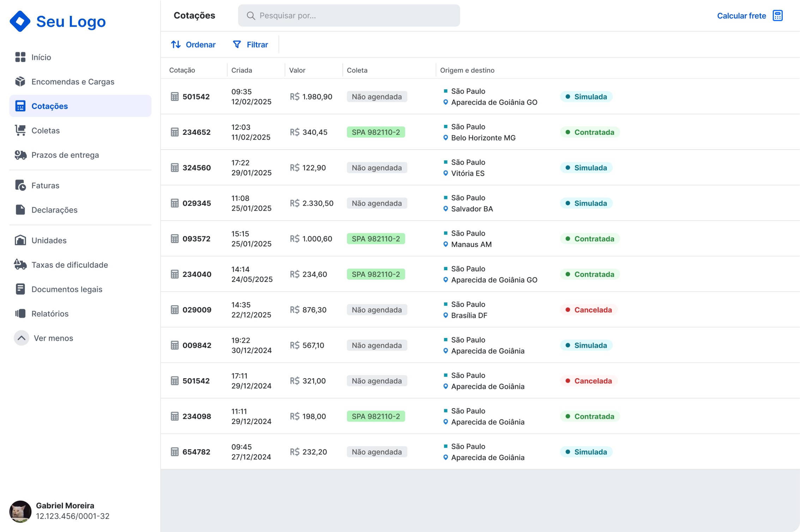
Task: Click SPA 982110-2 tag for quote 093572
Action: 376,239
